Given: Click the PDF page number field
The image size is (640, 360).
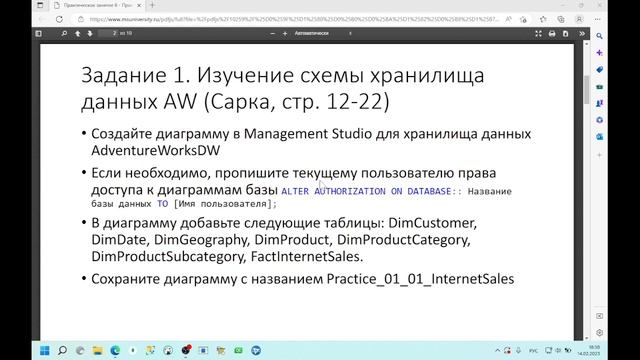Looking at the screenshot, I should pos(108,33).
